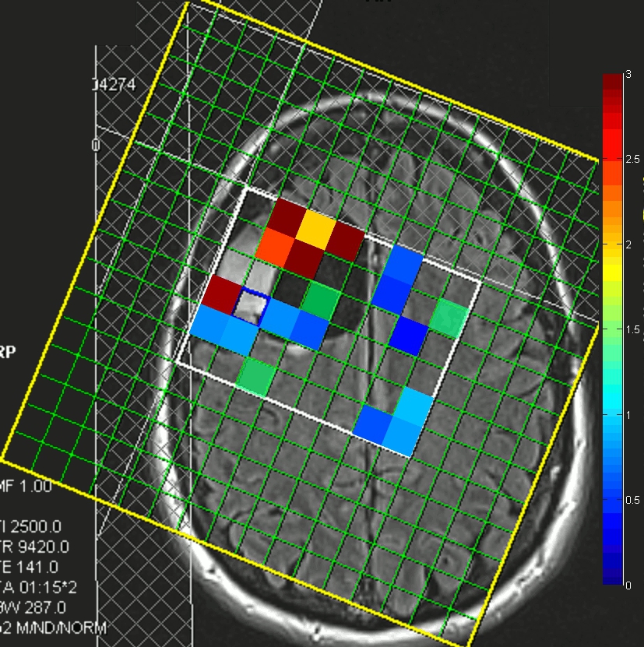Click the green voxel near the white box's bottom-left edge
Screen dimensions: 644x647
[x=257, y=376]
